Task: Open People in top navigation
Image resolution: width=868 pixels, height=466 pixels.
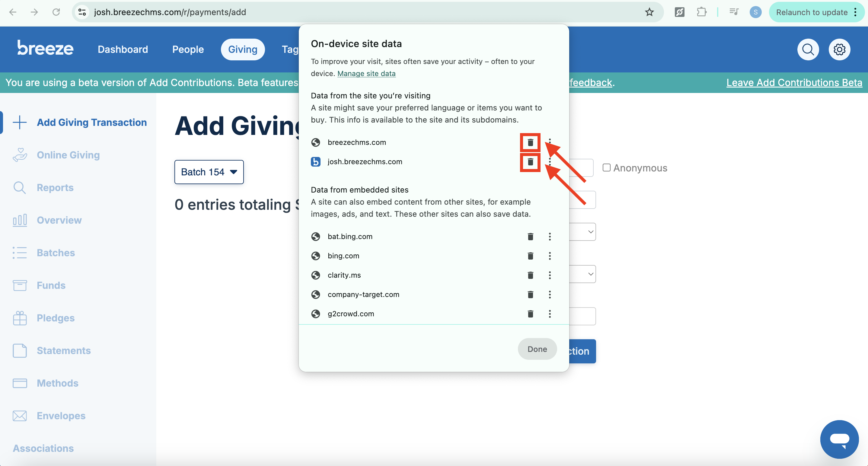Action: click(188, 49)
